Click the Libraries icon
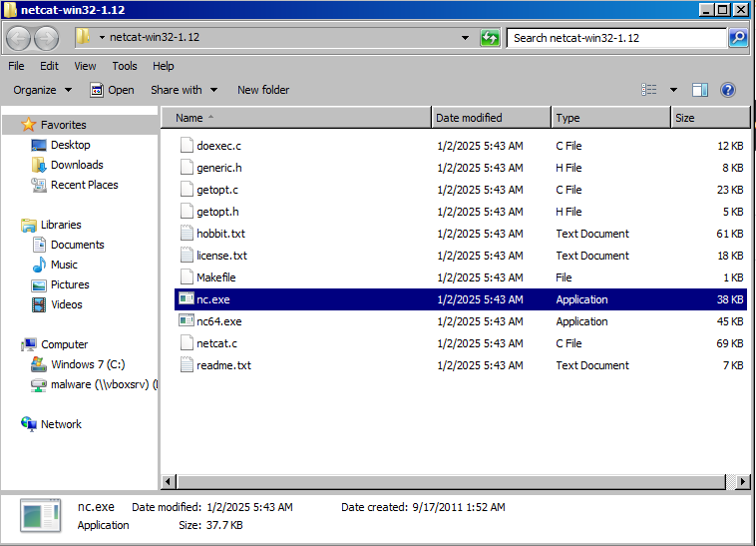 29,225
